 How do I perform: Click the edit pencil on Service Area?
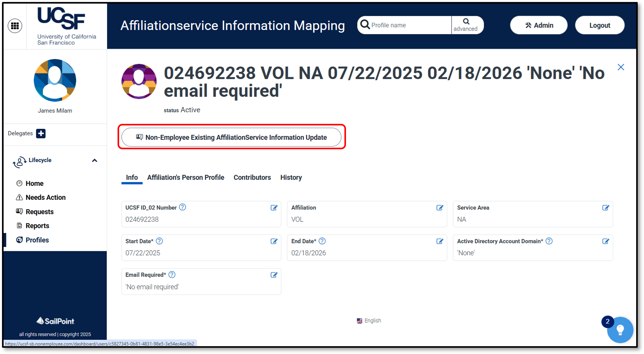(606, 208)
